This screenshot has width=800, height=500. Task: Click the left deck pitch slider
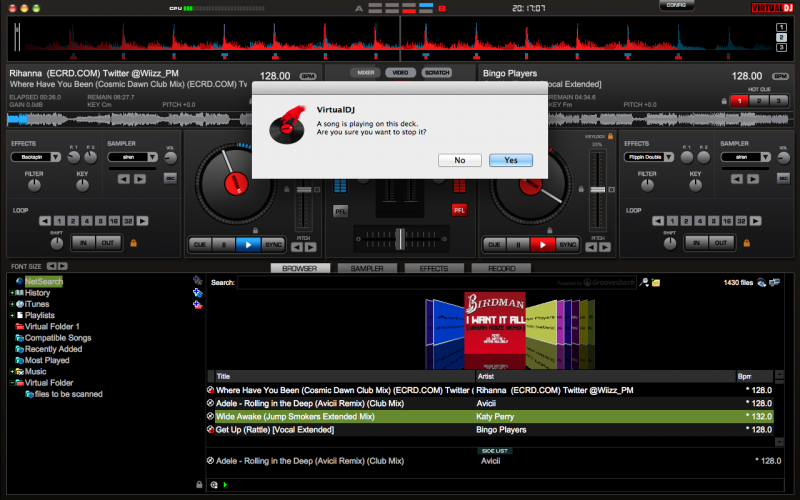[304, 190]
